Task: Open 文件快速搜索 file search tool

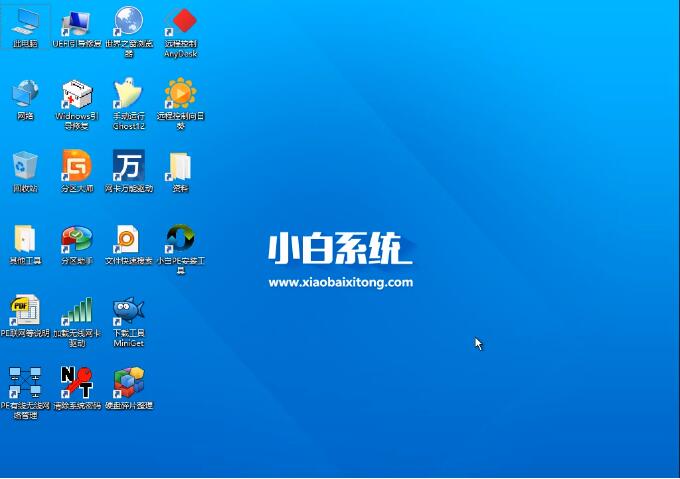Action: tap(128, 238)
